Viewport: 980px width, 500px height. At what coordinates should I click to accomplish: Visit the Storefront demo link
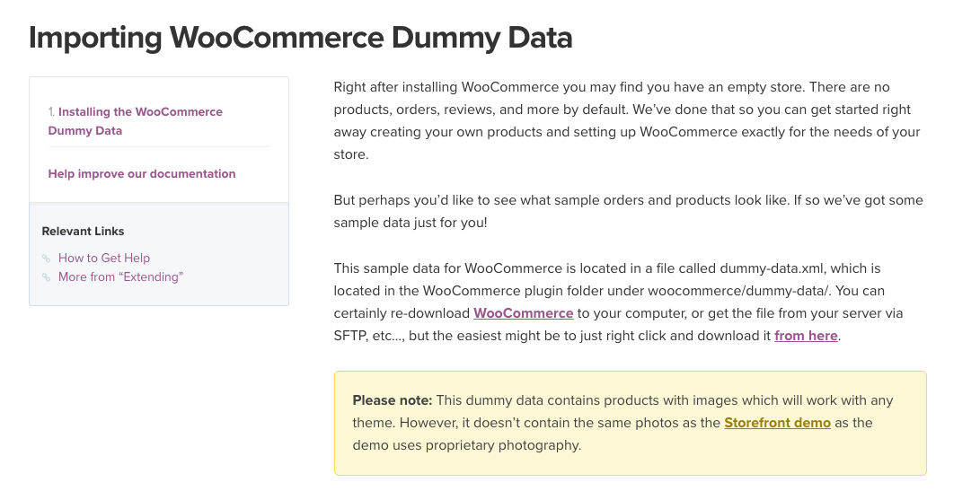tap(778, 423)
